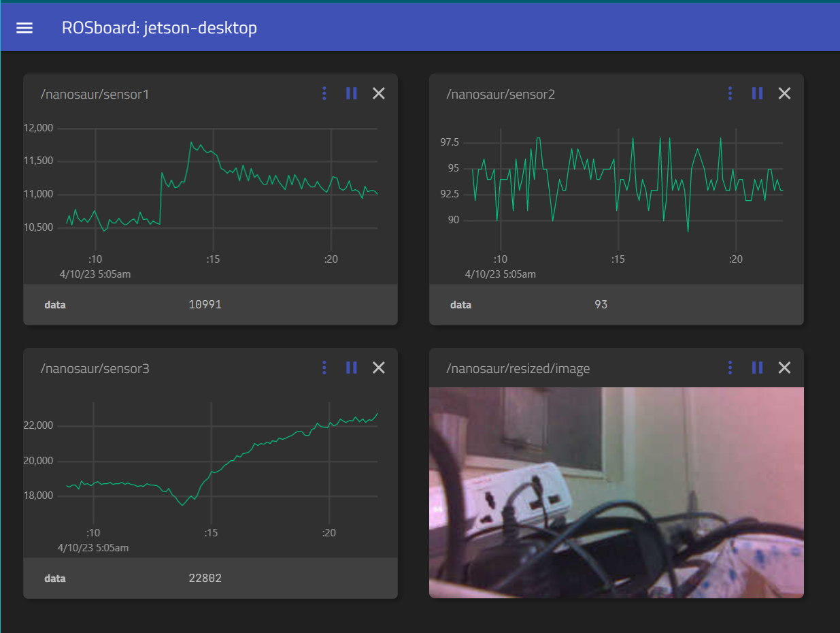Close the /nanosaur/sensor1 card
Viewport: 840px width, 633px height.
[379, 93]
